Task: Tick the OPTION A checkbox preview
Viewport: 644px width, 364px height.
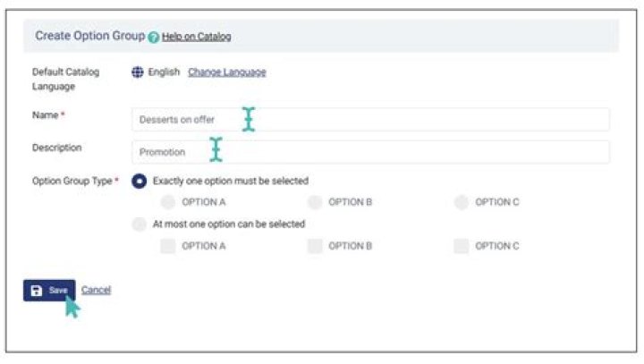Action: click(x=168, y=246)
